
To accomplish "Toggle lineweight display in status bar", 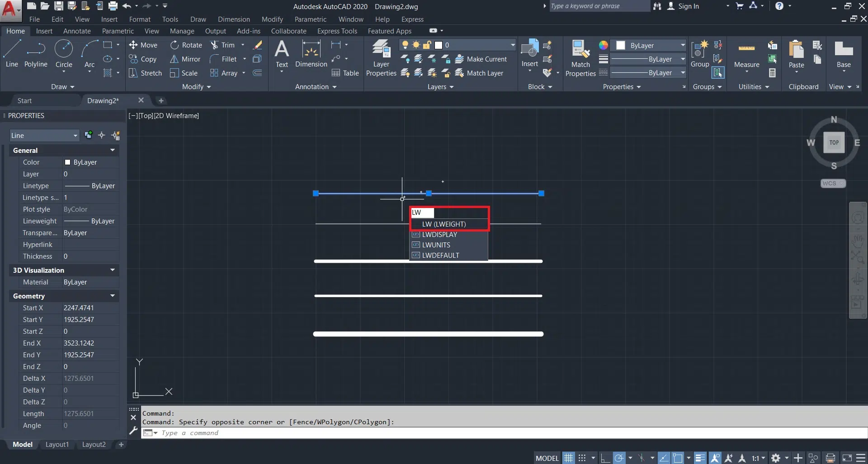I will pos(700,458).
